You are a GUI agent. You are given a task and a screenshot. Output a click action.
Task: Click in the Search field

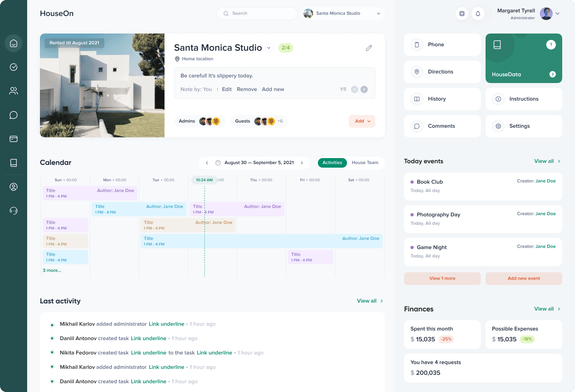pos(257,14)
